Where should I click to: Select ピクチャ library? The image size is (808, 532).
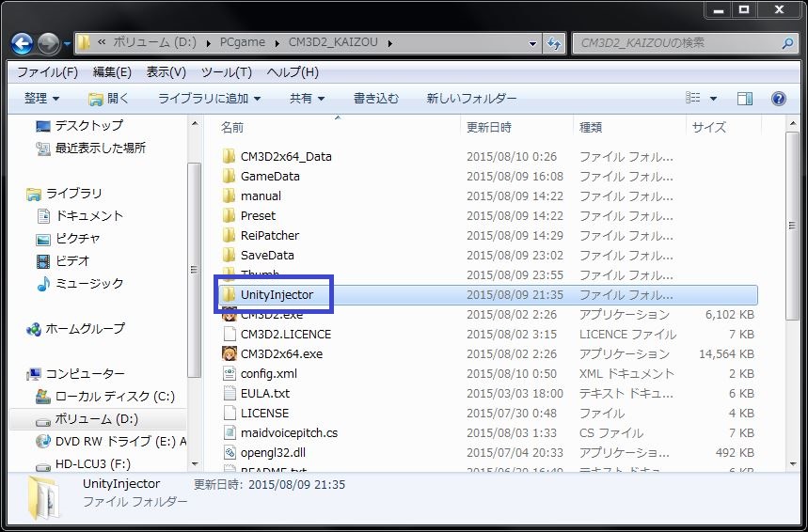[x=69, y=239]
